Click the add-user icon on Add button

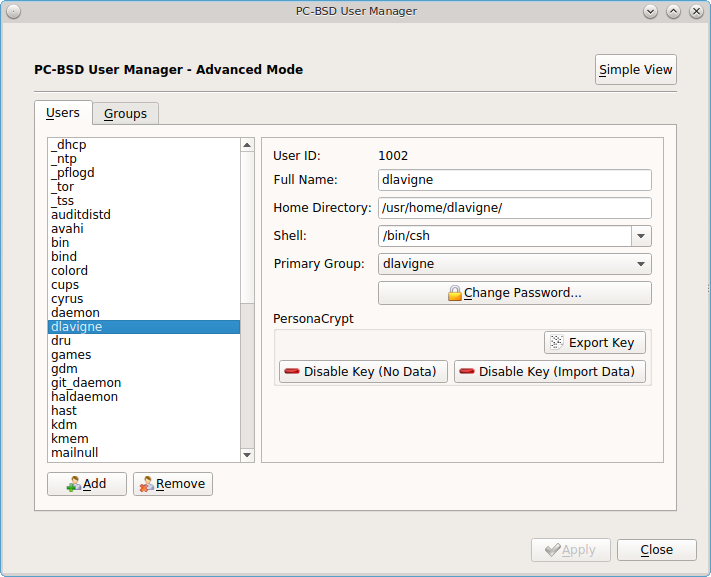[74, 484]
